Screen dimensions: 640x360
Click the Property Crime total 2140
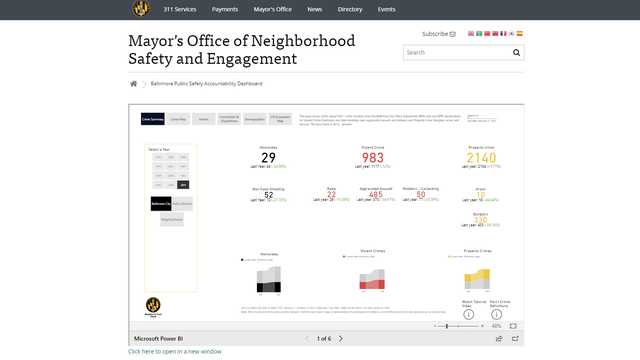(481, 158)
